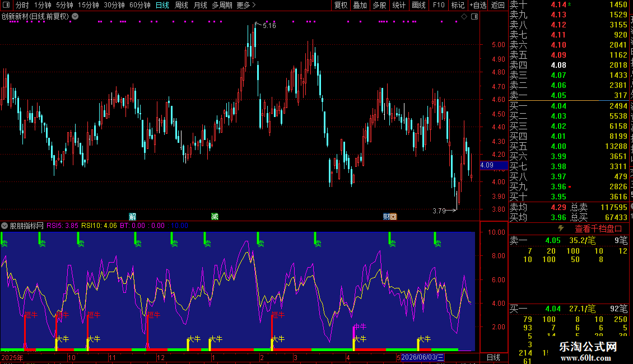
Task: Select the 买五 4.00 order row
Action: 569,146
